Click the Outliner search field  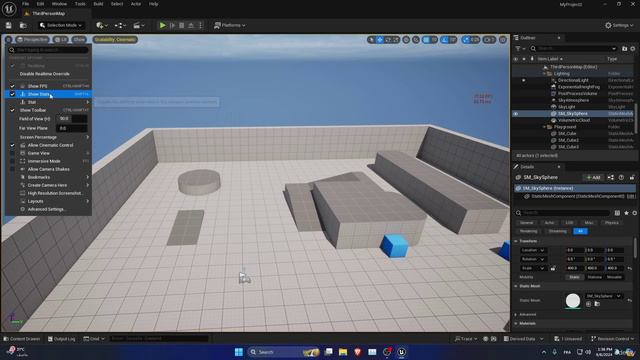(x=573, y=49)
